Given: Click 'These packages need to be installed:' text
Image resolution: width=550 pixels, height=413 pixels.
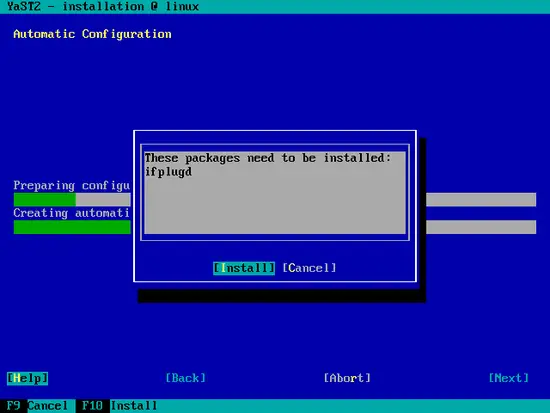Looking at the screenshot, I should pyautogui.click(x=268, y=158).
